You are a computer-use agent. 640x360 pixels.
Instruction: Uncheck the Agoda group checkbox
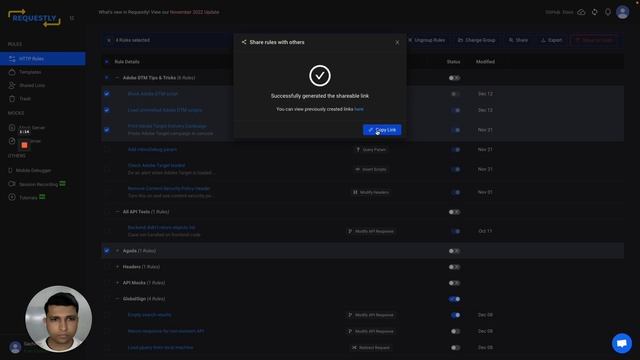[x=107, y=251]
